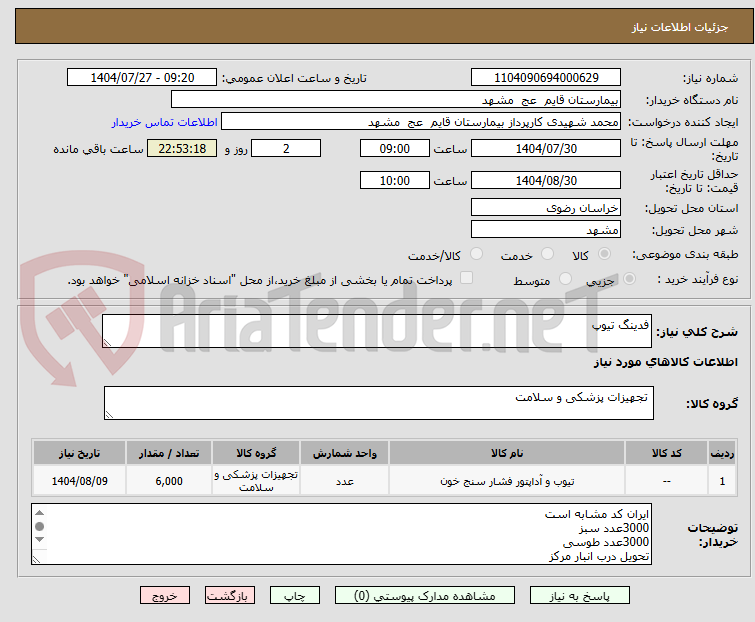The height and width of the screenshot is (622, 755).
Task: Click the جزئیات اطلاعات نیاز page header
Action: 680,27
